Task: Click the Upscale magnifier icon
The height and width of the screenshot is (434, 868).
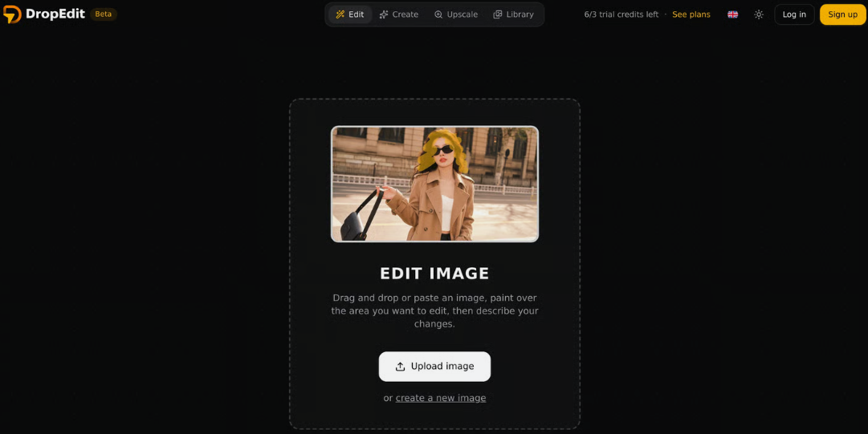Action: coord(438,14)
